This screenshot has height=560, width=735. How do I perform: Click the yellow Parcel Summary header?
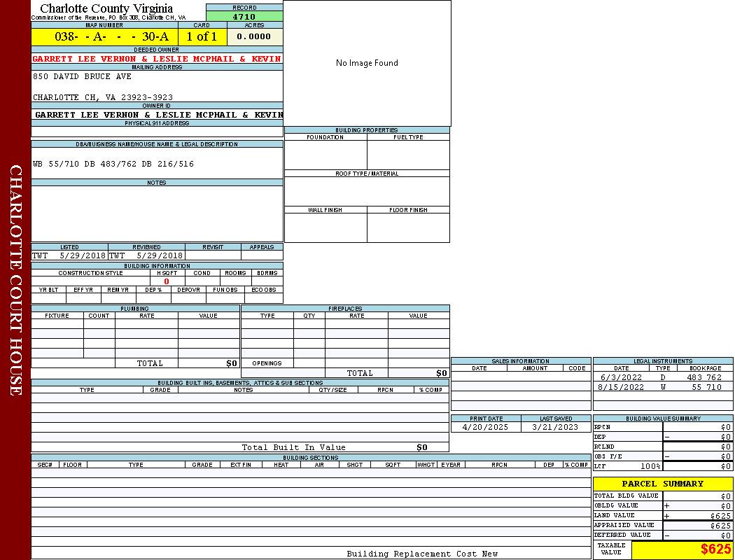662,484
